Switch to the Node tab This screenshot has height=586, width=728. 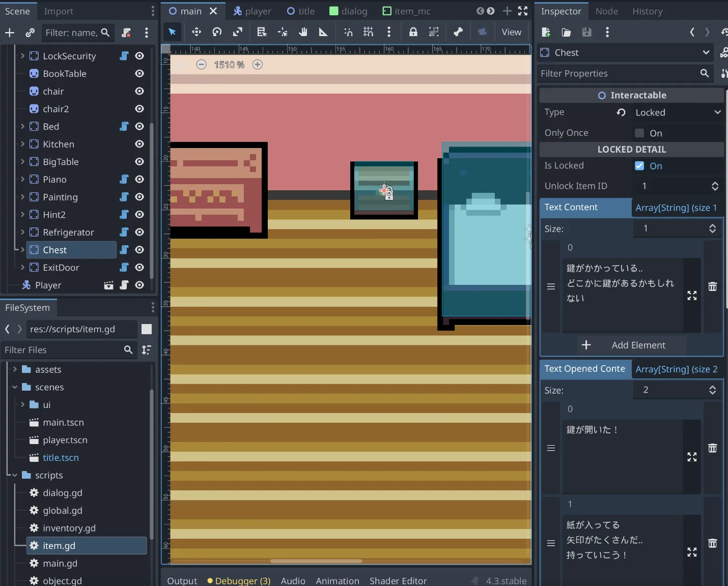(606, 11)
